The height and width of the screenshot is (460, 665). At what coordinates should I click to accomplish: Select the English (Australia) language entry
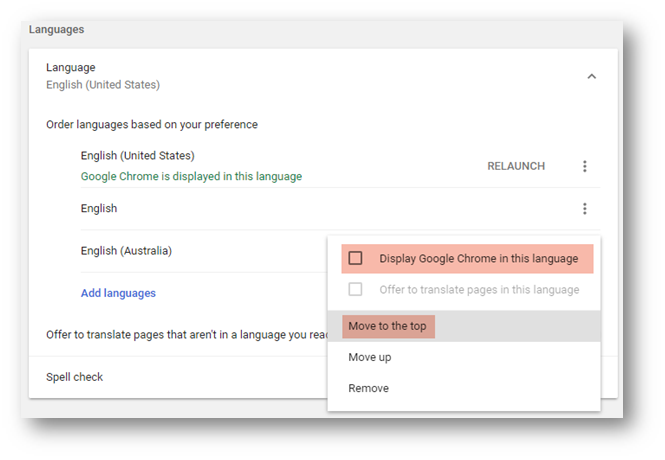point(126,251)
